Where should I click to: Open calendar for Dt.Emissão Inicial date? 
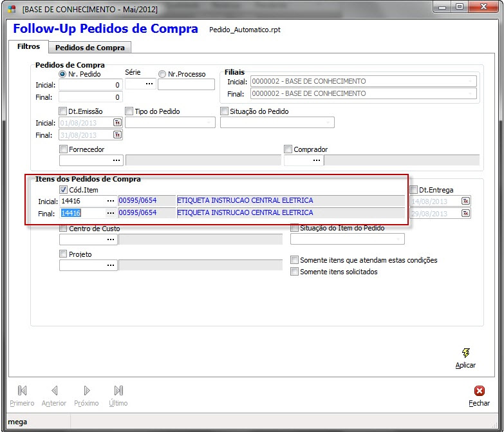click(117, 122)
